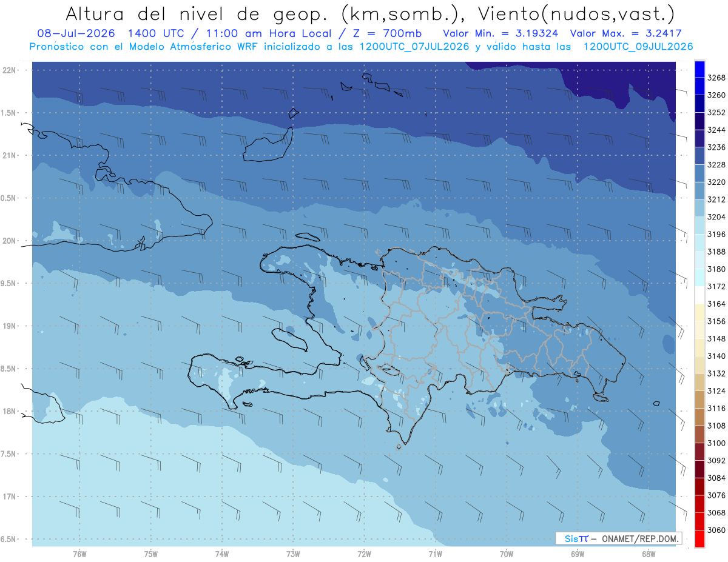Image resolution: width=728 pixels, height=562 pixels.
Task: Click the '3156' colorbar value
Action: (x=716, y=321)
